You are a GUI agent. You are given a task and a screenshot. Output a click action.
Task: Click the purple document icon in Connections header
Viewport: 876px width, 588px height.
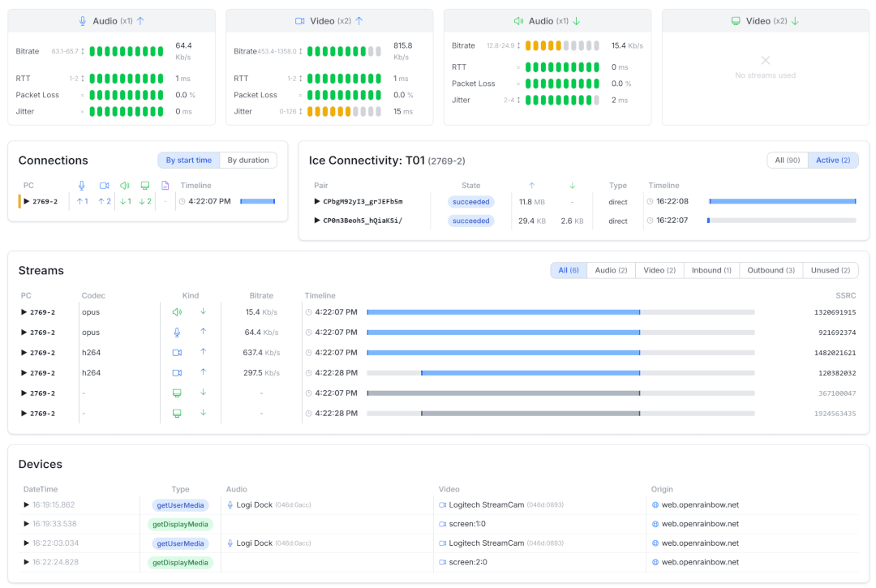165,186
